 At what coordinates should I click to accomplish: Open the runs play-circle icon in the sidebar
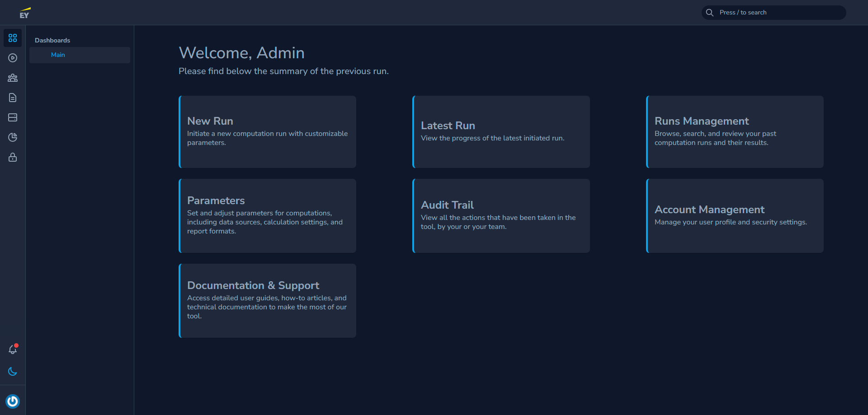[x=12, y=58]
